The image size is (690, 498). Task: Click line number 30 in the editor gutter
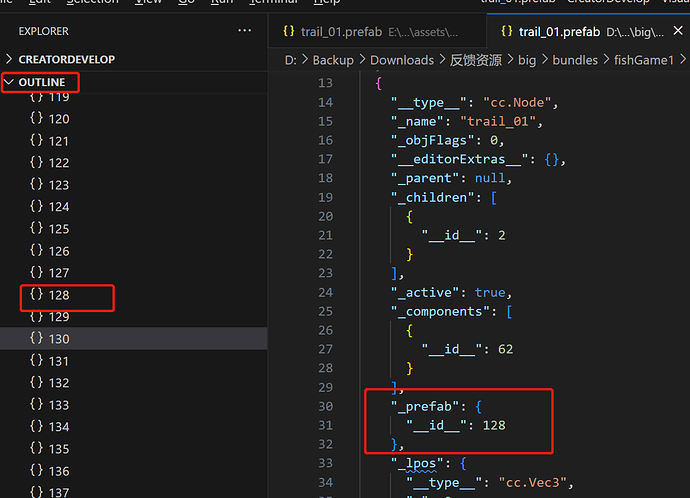tap(325, 406)
